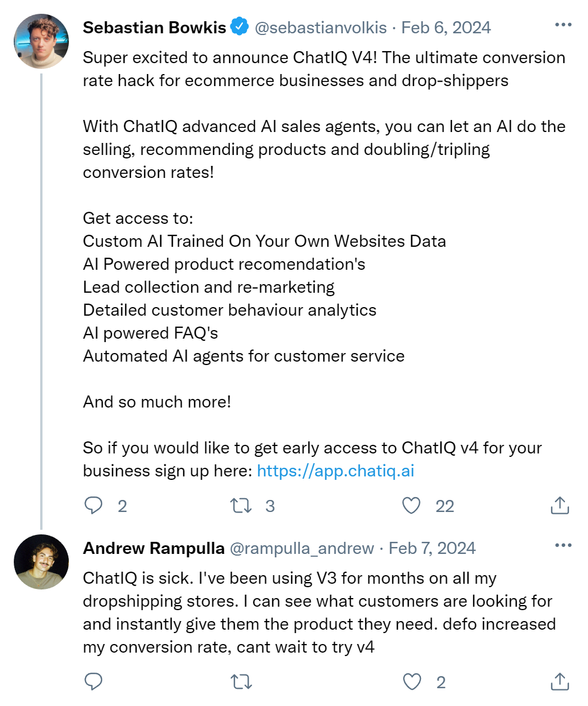The image size is (588, 706).
Task: Open more options on Sebastian's tweet
Action: coord(563,25)
